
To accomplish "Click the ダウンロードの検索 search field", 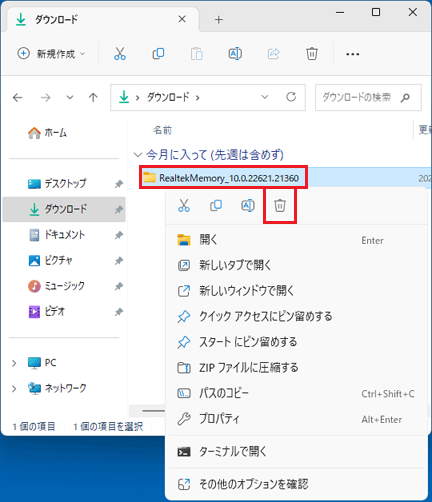I will click(368, 98).
